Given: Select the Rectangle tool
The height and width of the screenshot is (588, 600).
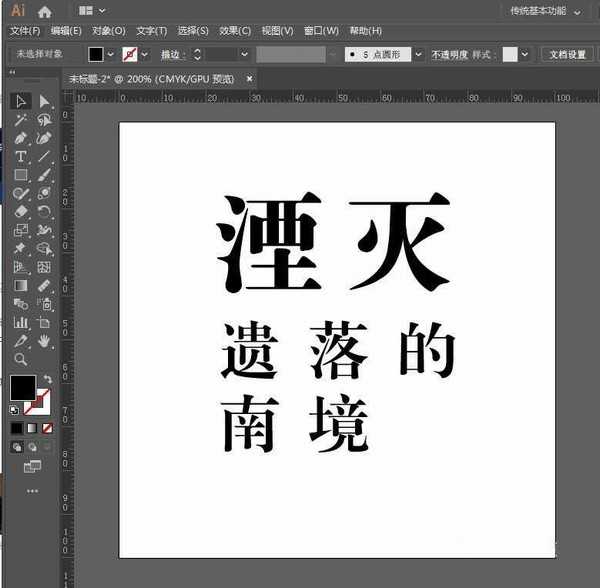Looking at the screenshot, I should 20,175.
